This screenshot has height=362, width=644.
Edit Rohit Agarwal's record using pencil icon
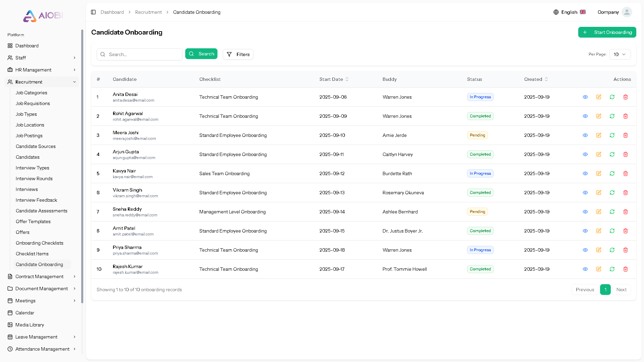599,116
